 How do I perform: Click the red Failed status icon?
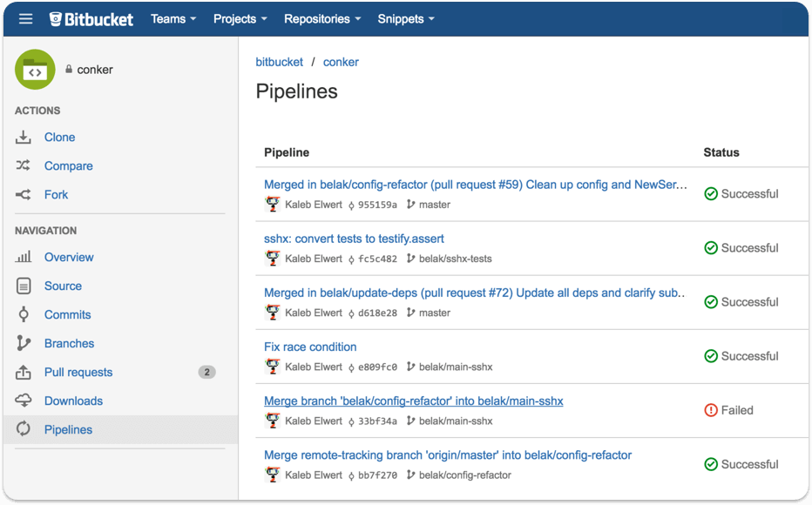click(710, 410)
